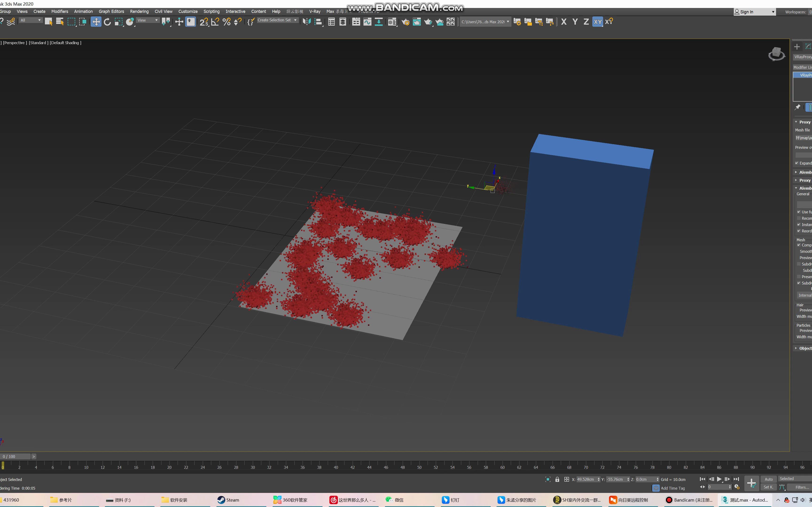
Task: Click the Set Keys plus icon
Action: click(x=751, y=483)
